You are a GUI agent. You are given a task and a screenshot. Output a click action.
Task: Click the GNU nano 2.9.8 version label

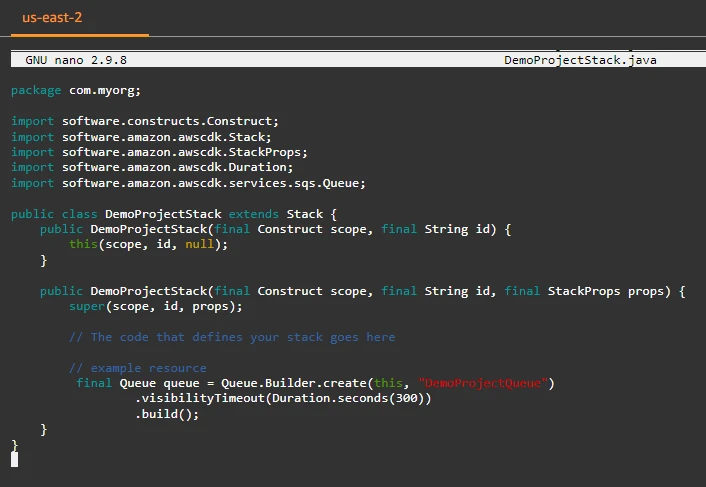click(76, 60)
